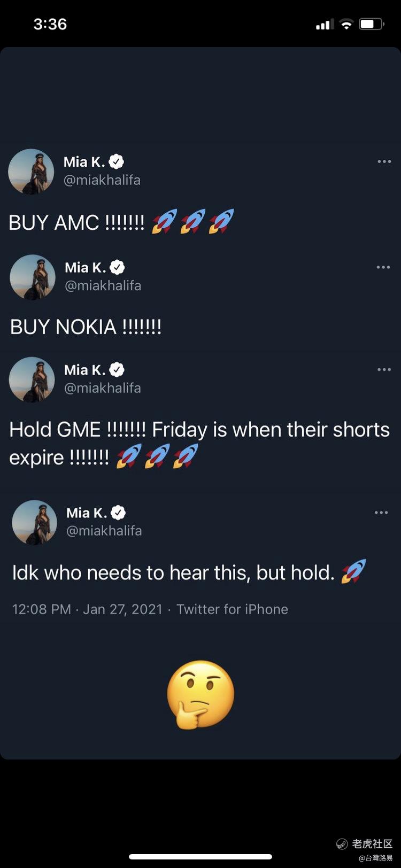Open more options on BUY NOKIA tweet
The image size is (401, 868).
383,267
